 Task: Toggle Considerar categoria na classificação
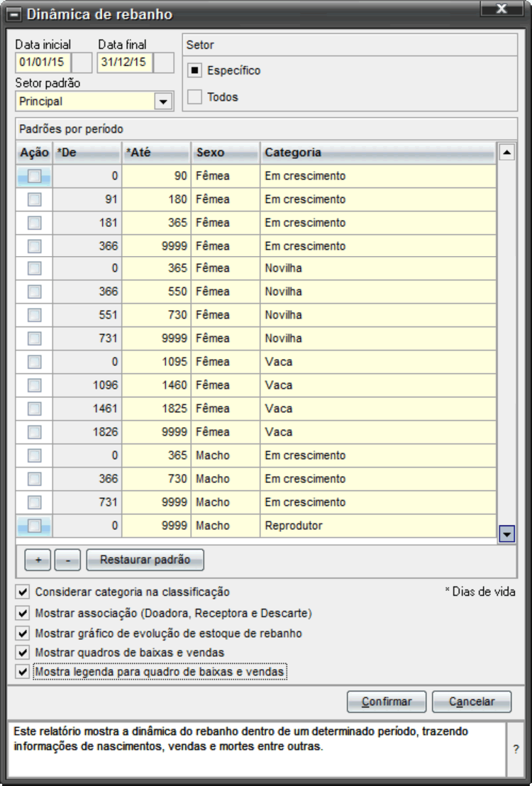click(x=23, y=592)
